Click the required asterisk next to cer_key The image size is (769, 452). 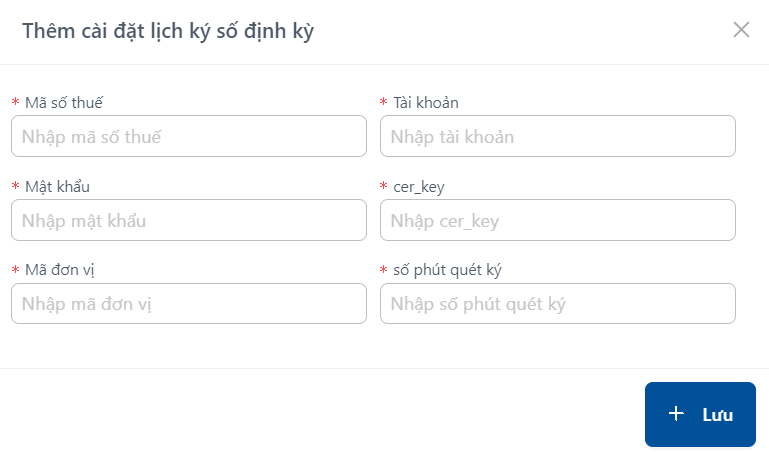(x=384, y=186)
